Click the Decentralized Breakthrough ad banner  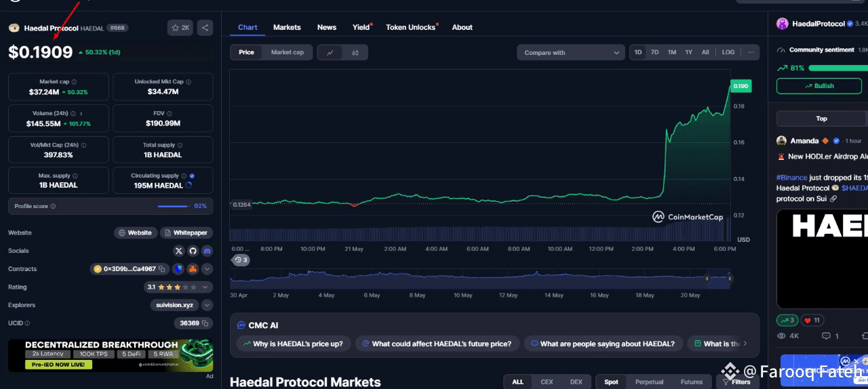tap(111, 356)
